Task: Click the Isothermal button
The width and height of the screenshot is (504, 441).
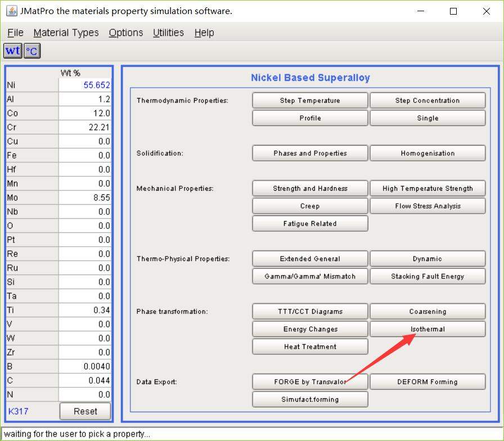Action: [x=427, y=329]
